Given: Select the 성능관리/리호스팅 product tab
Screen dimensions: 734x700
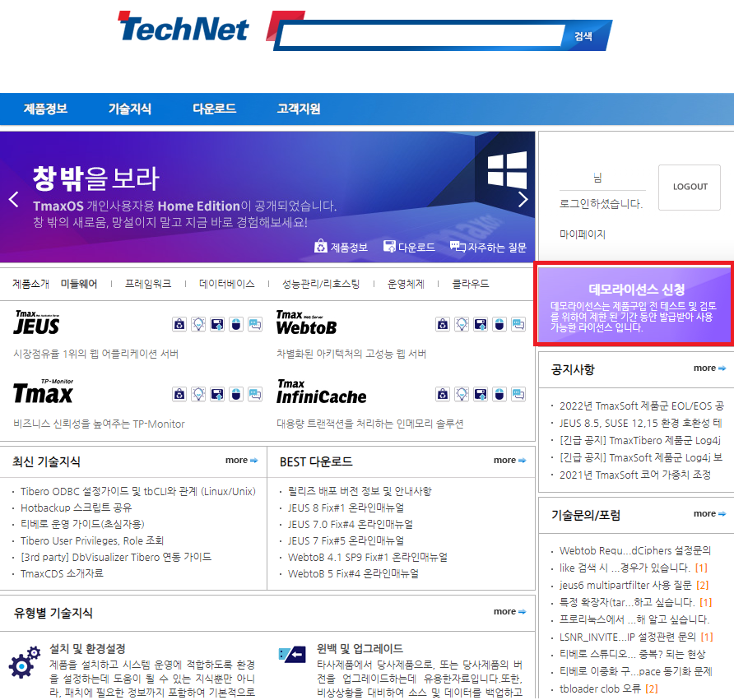Looking at the screenshot, I should [321, 284].
